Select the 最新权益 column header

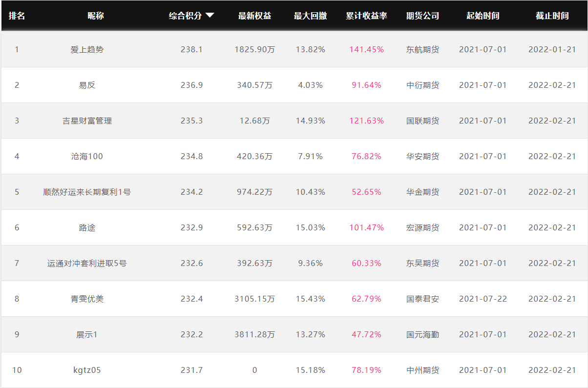255,16
